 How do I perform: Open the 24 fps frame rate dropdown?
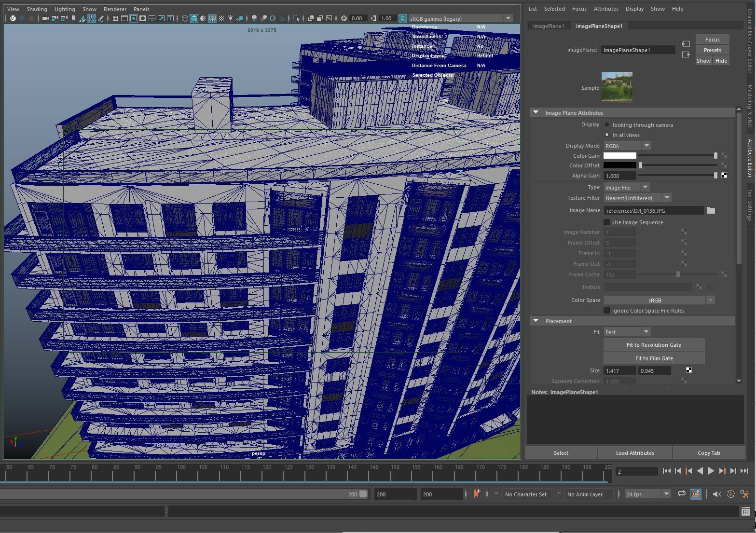pyautogui.click(x=647, y=494)
